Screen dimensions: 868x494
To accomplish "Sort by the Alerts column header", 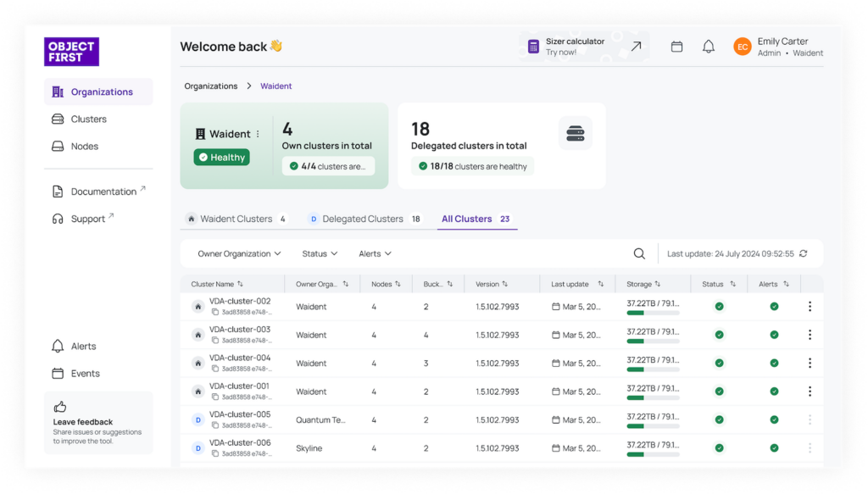I will pyautogui.click(x=773, y=285).
